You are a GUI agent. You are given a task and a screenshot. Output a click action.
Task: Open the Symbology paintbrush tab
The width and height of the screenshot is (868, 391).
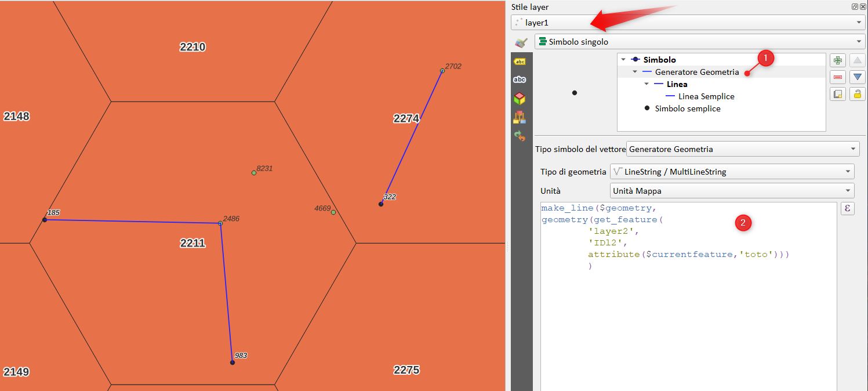pos(521,42)
